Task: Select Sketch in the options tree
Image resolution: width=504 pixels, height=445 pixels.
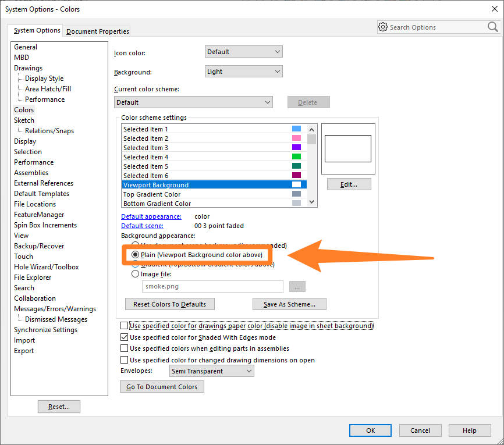Action: pyautogui.click(x=24, y=120)
